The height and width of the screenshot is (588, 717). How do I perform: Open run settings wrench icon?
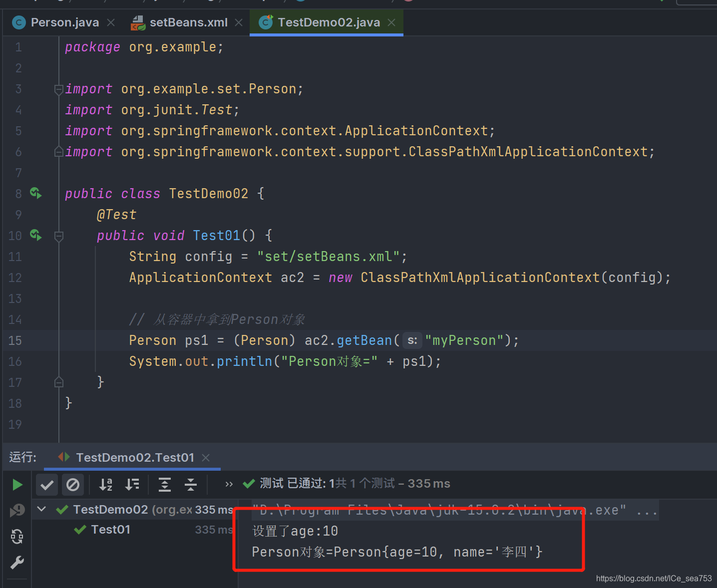tap(17, 563)
